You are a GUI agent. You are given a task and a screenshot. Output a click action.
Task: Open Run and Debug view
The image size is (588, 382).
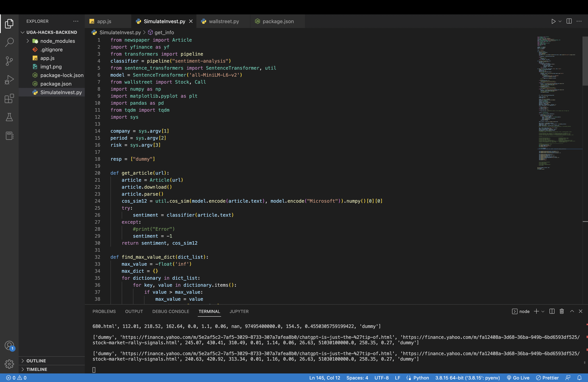(x=9, y=80)
